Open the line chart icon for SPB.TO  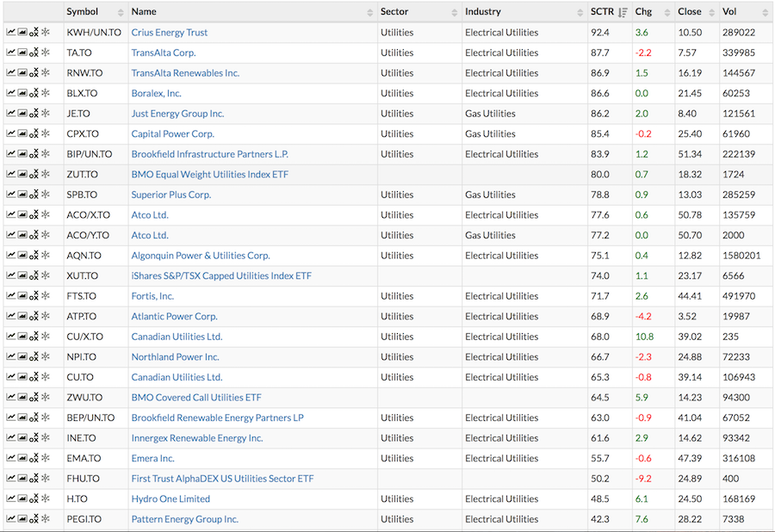(11, 195)
